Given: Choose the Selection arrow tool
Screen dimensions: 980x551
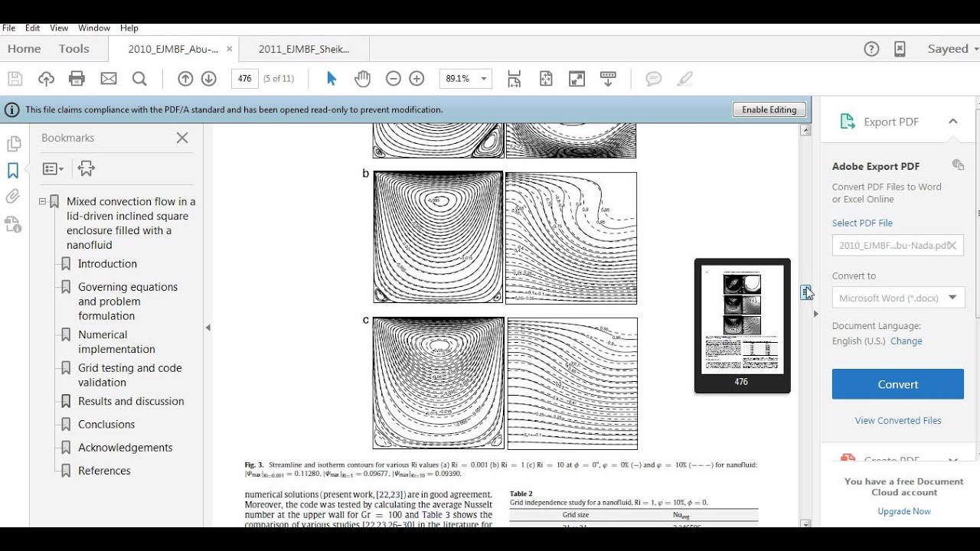Looking at the screenshot, I should click(332, 78).
